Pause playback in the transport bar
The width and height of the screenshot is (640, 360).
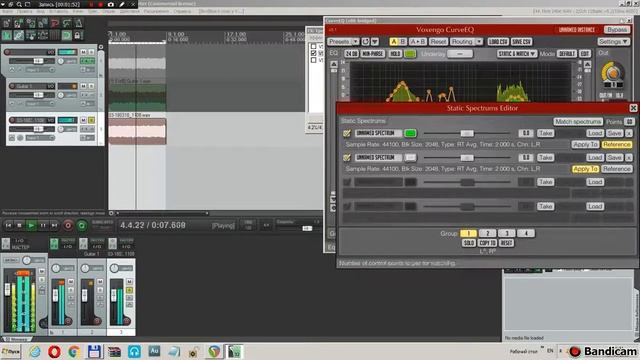click(x=43, y=225)
